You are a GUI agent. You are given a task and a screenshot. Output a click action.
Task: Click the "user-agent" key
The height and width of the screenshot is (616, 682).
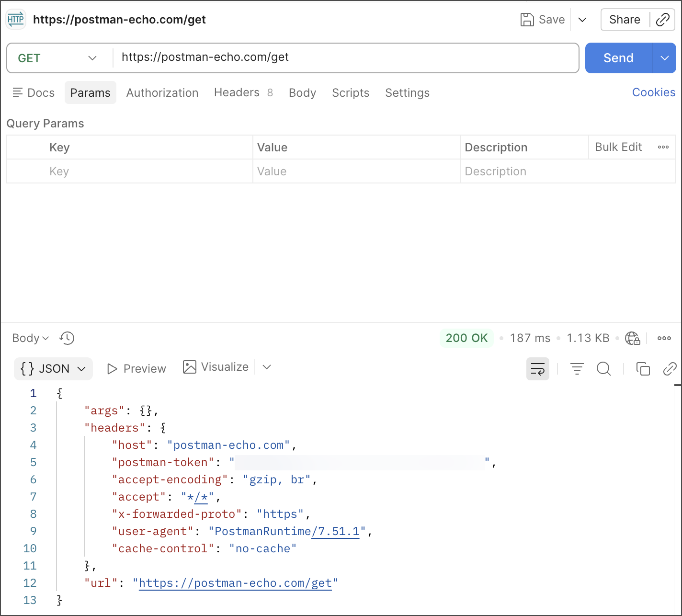[x=153, y=531]
